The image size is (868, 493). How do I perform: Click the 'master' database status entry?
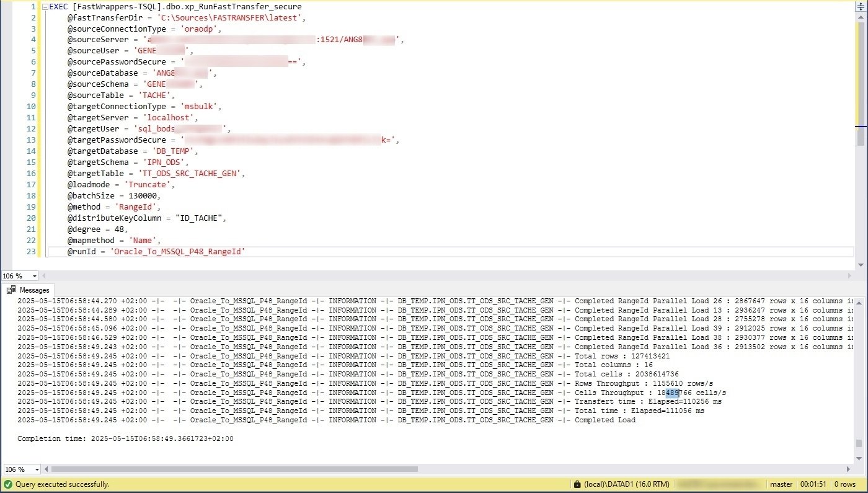(781, 484)
